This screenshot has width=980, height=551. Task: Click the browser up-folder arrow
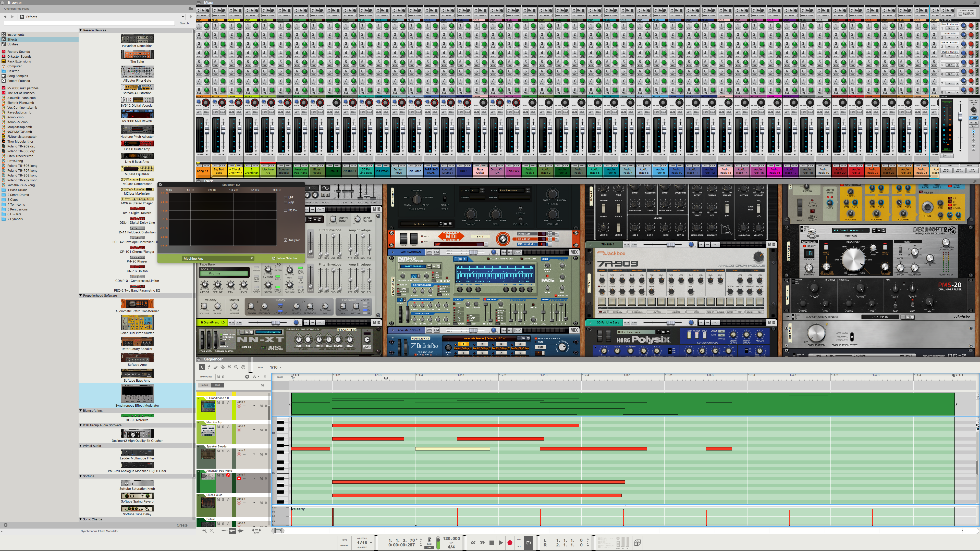tap(191, 17)
